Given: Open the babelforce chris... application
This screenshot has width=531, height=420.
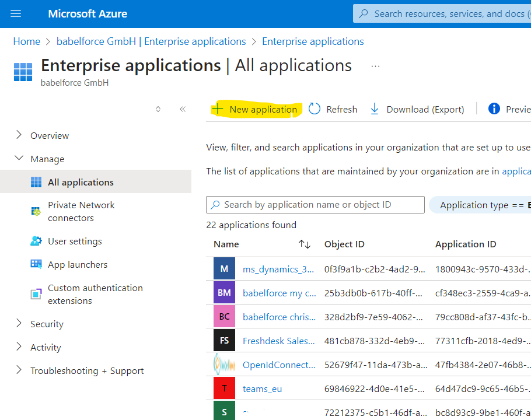Looking at the screenshot, I should pyautogui.click(x=279, y=317).
